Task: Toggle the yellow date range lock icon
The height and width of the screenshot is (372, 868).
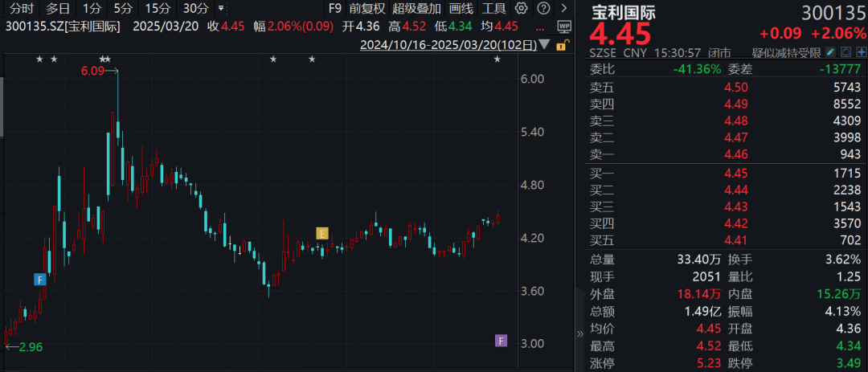Action: point(561,45)
